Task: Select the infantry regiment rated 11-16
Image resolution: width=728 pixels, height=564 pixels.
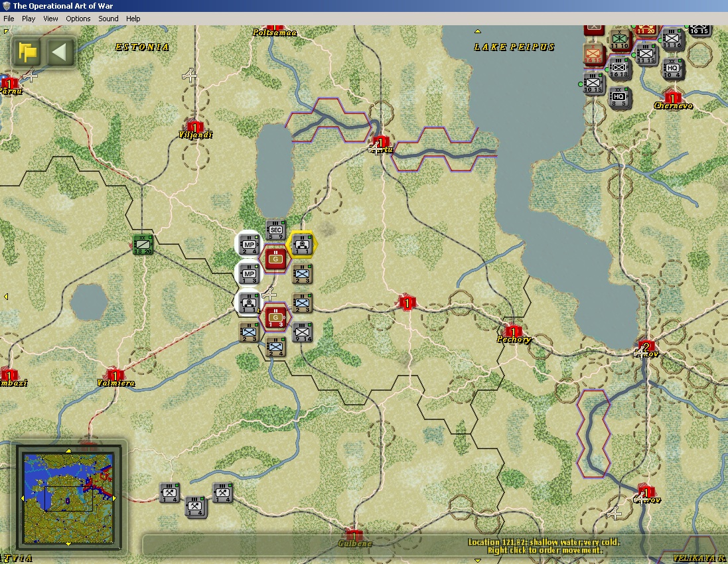Action: point(673,39)
